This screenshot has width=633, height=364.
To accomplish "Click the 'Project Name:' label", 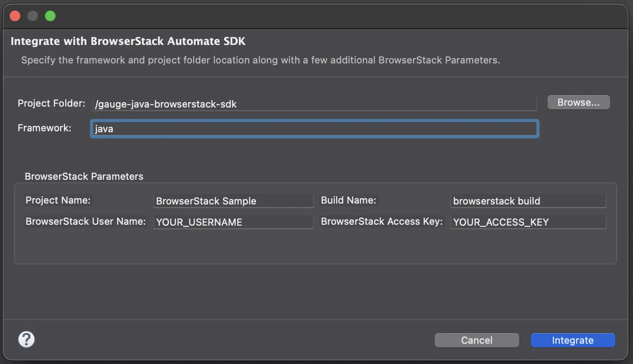I will click(x=58, y=200).
